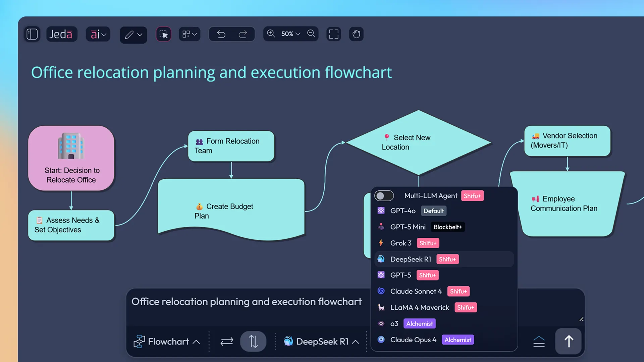Open the 50% zoom level dropdown
The width and height of the screenshot is (644, 362).
(290, 34)
